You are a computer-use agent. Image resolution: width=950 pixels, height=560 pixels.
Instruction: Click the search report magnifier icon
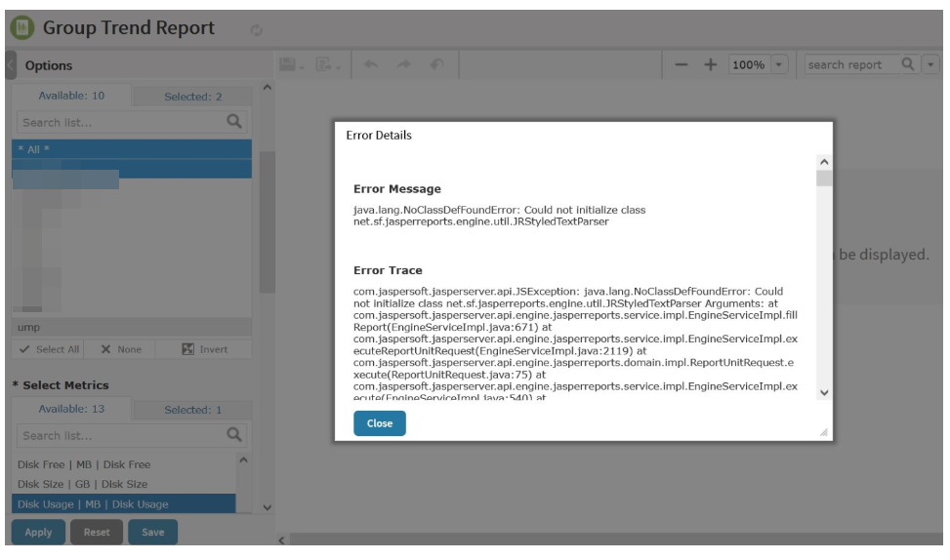click(908, 64)
